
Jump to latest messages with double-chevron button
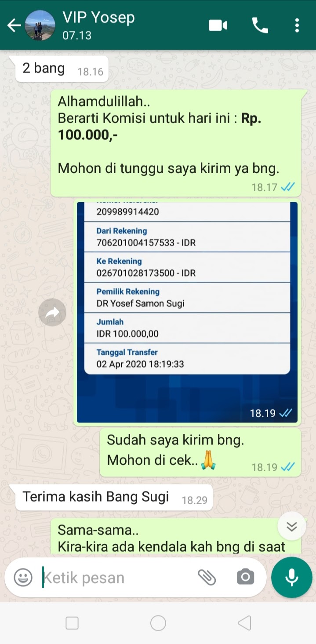click(x=292, y=526)
